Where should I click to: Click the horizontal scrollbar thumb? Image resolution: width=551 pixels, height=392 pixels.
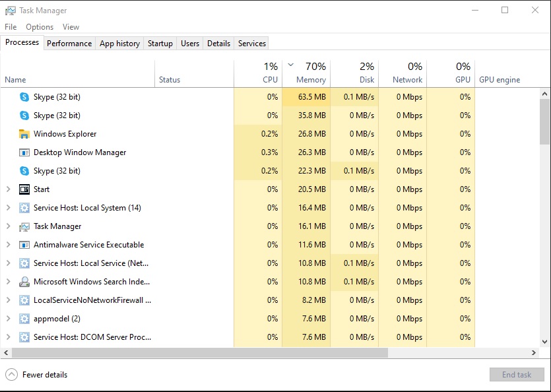[x=199, y=352]
